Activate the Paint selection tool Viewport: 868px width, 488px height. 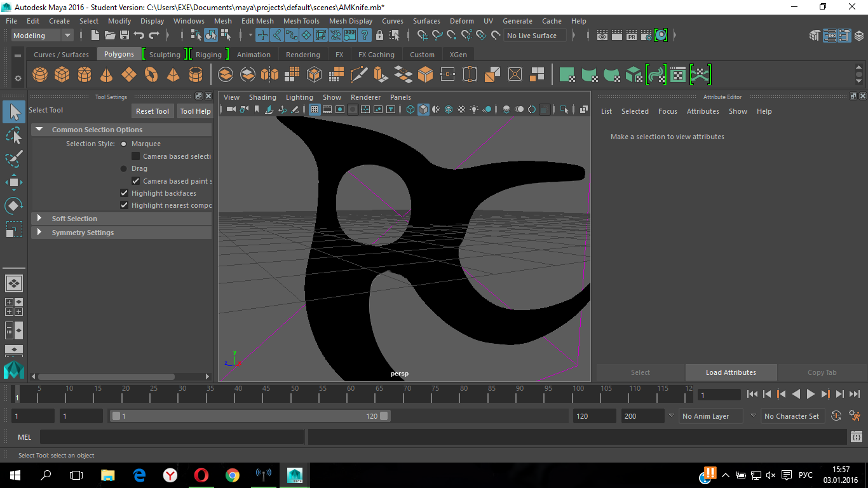14,159
